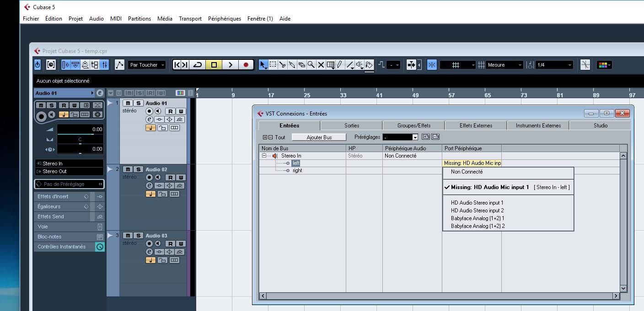Viewport: 644px width, 311px height.
Task: Solo the Audio 03 track
Action: 138,236
